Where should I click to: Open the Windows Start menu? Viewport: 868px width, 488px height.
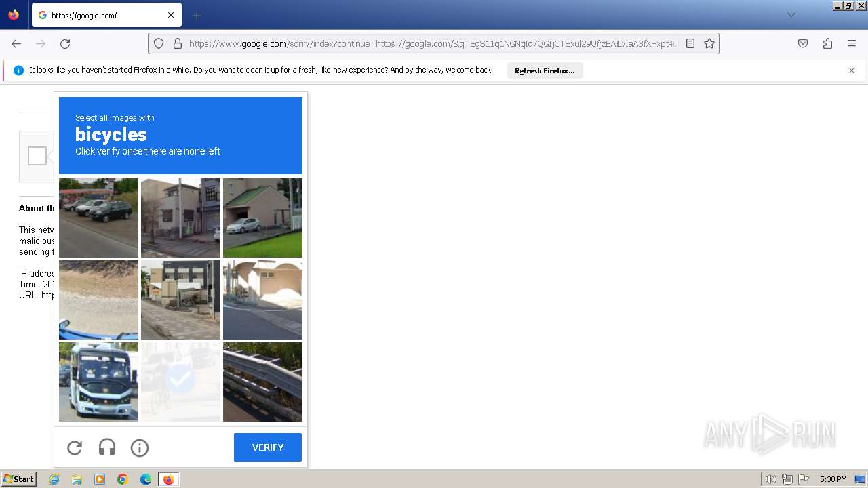(19, 479)
